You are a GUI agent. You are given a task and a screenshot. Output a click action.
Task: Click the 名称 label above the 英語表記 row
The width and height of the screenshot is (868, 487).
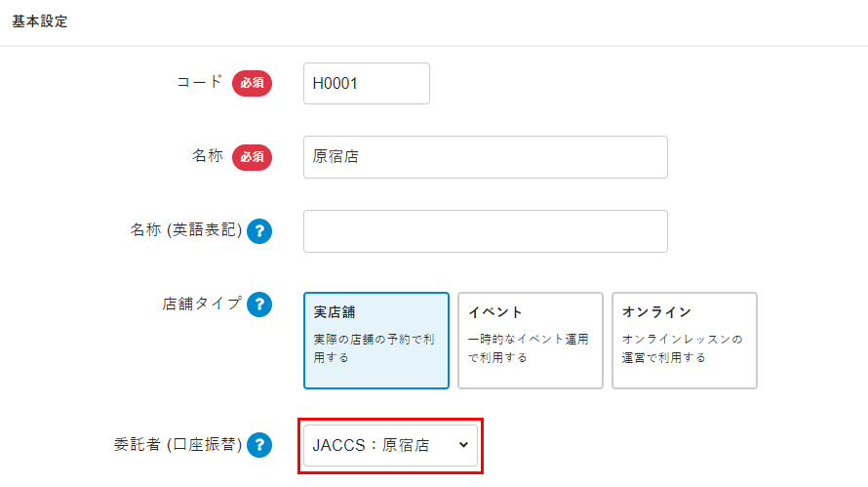click(208, 155)
